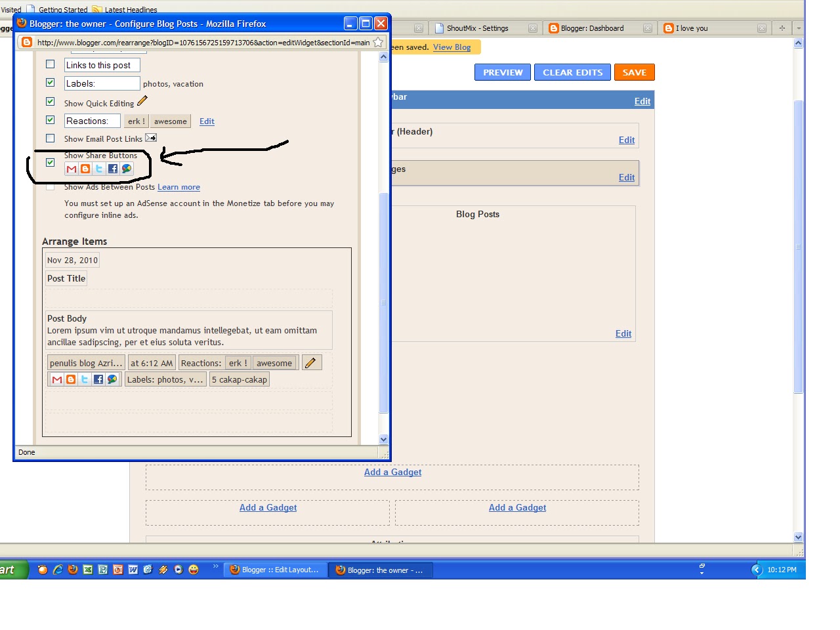Click the Twitter icon under Show Share Buttons

click(x=99, y=169)
